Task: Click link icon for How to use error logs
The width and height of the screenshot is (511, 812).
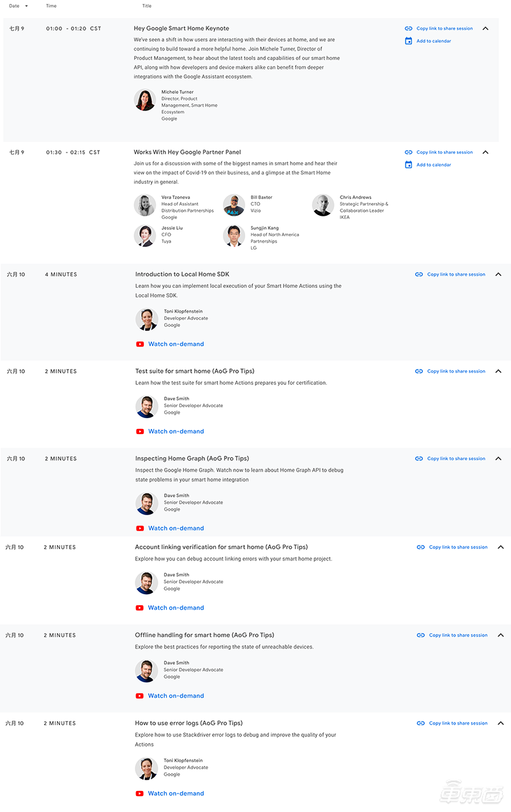Action: (420, 723)
